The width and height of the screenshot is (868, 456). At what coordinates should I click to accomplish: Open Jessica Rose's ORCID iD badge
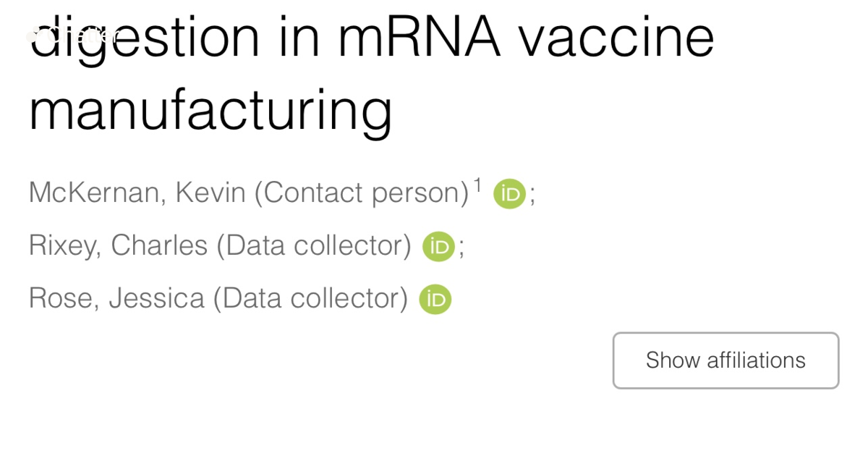pyautogui.click(x=435, y=299)
